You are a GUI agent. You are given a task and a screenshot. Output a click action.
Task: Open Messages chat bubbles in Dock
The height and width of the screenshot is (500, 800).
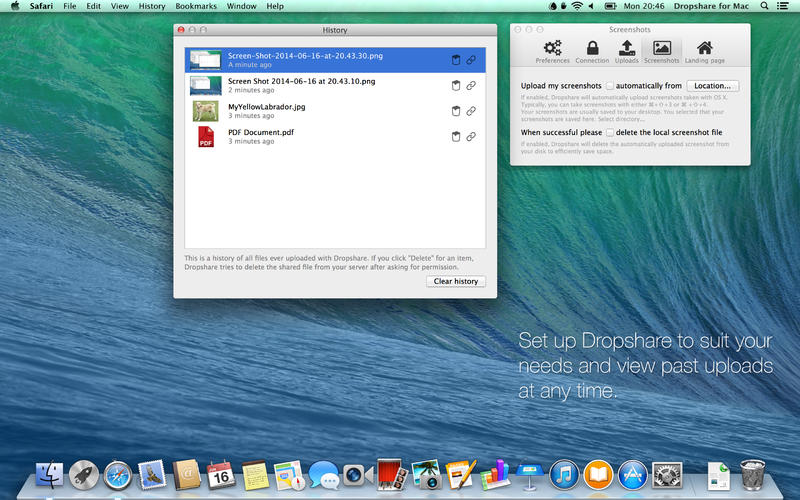pyautogui.click(x=323, y=475)
